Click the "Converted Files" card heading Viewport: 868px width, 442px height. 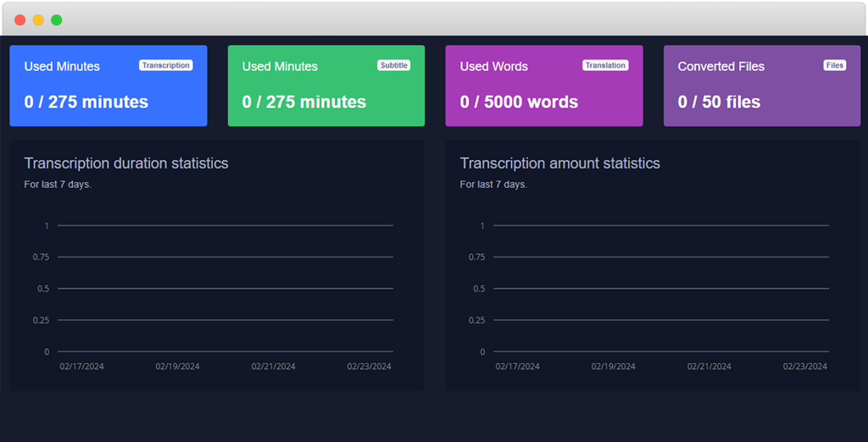pos(721,66)
